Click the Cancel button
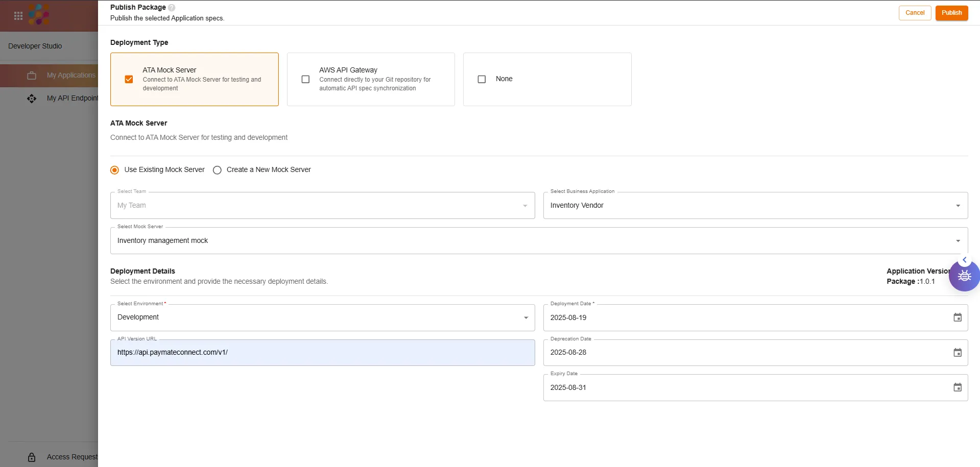This screenshot has width=980, height=467. click(x=915, y=13)
